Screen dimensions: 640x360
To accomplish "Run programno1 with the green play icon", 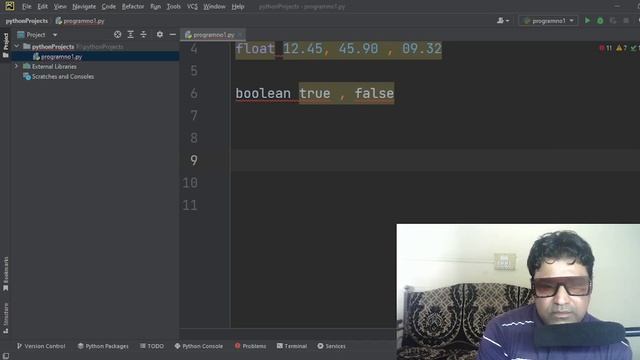I will 587,20.
